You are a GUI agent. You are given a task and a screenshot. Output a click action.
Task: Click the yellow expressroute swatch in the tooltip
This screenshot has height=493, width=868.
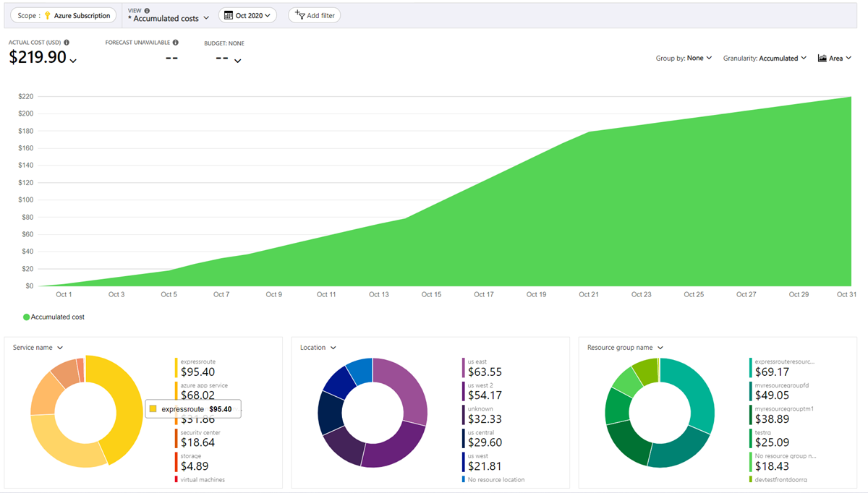153,408
